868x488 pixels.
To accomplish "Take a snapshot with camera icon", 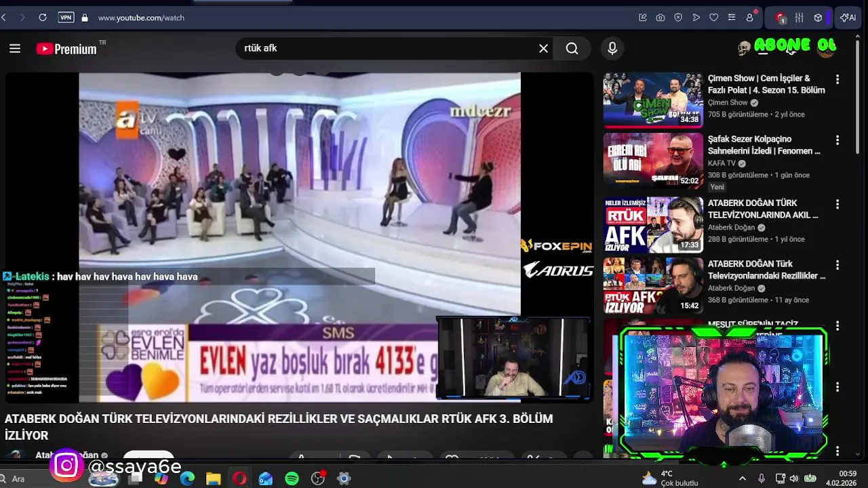I will tap(660, 18).
